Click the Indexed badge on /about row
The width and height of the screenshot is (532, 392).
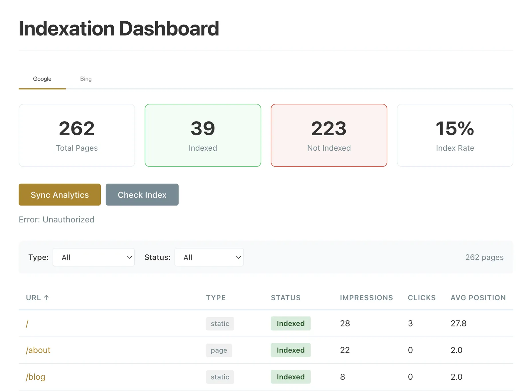tap(291, 350)
